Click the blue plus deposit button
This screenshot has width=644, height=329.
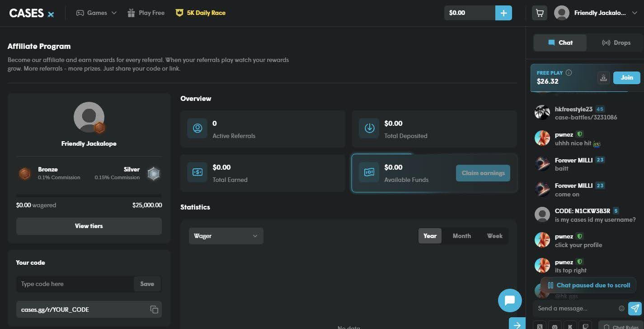pyautogui.click(x=503, y=13)
